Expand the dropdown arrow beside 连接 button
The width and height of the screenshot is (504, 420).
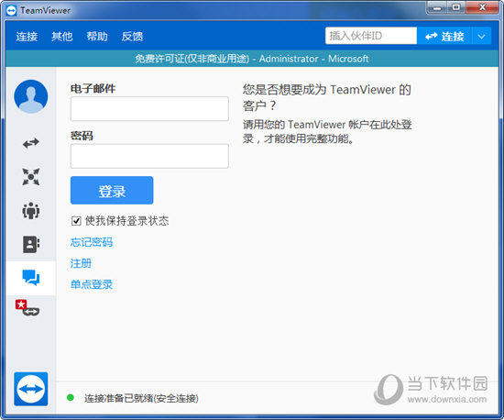point(481,36)
